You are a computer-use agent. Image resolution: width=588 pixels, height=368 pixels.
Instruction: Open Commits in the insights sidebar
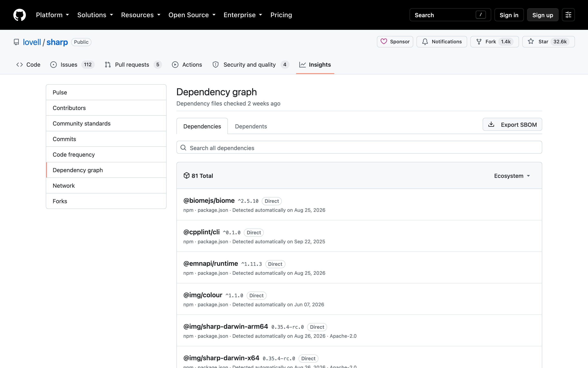point(106,139)
